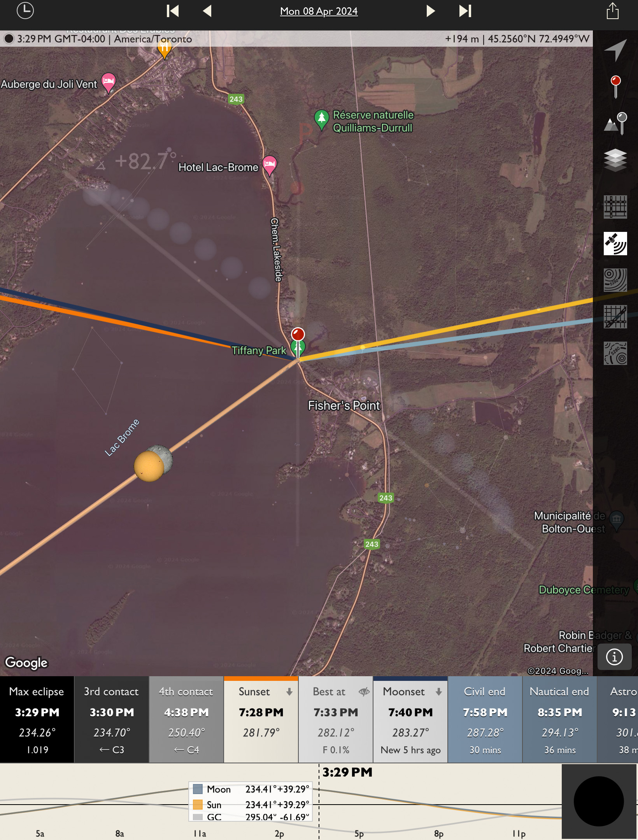The image size is (638, 840).
Task: Expand the Moonset event down arrow
Action: coord(439,691)
